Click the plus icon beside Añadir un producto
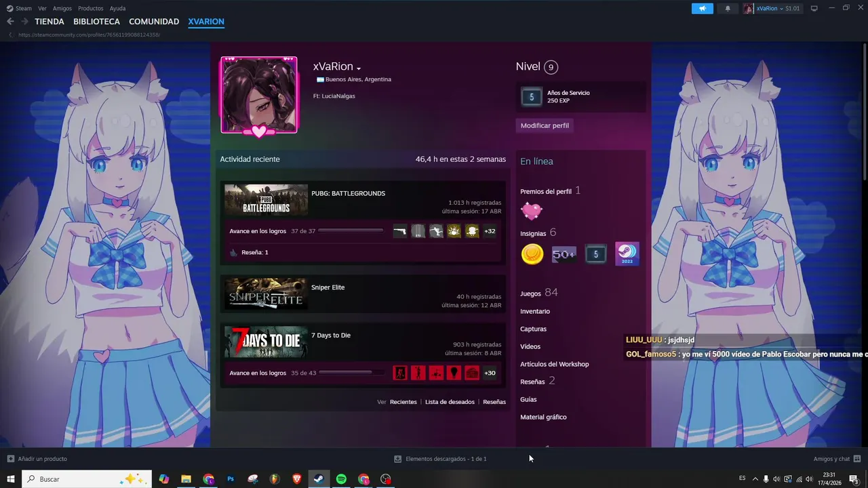Viewport: 868px width, 488px height. (10, 459)
